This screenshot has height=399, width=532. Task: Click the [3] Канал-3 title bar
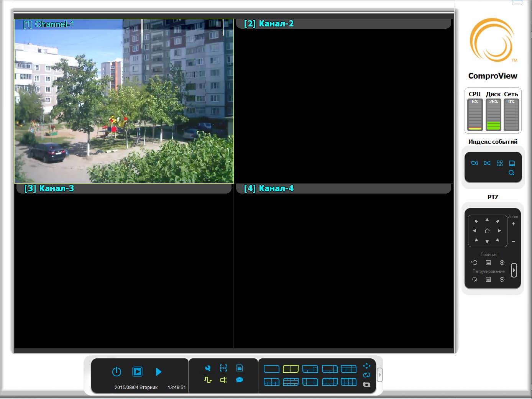[x=124, y=189]
